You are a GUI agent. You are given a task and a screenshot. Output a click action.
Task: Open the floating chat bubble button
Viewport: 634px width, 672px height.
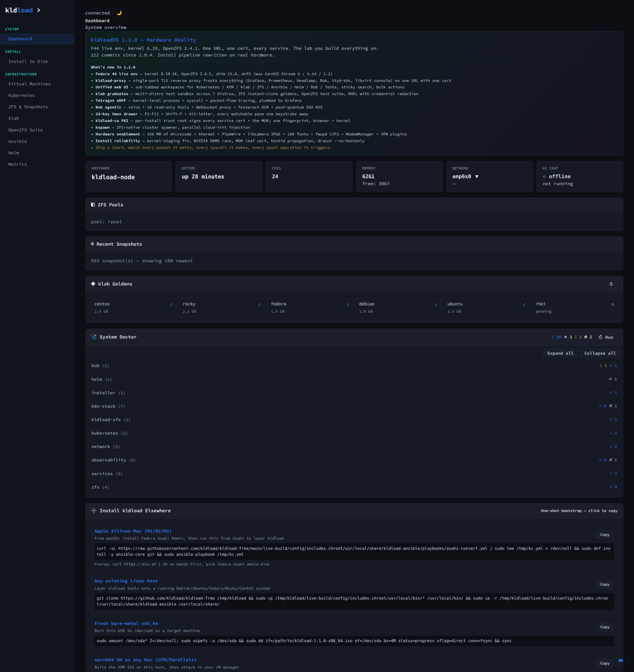[620, 661]
